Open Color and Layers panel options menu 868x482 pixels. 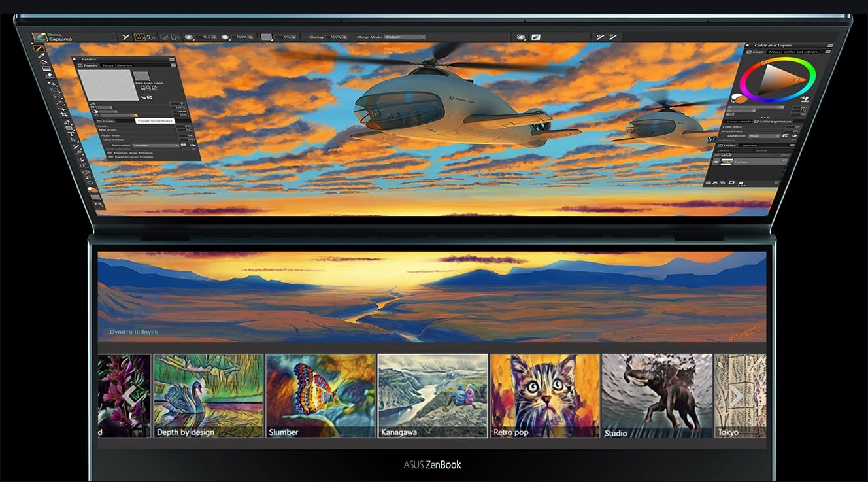coord(829,46)
